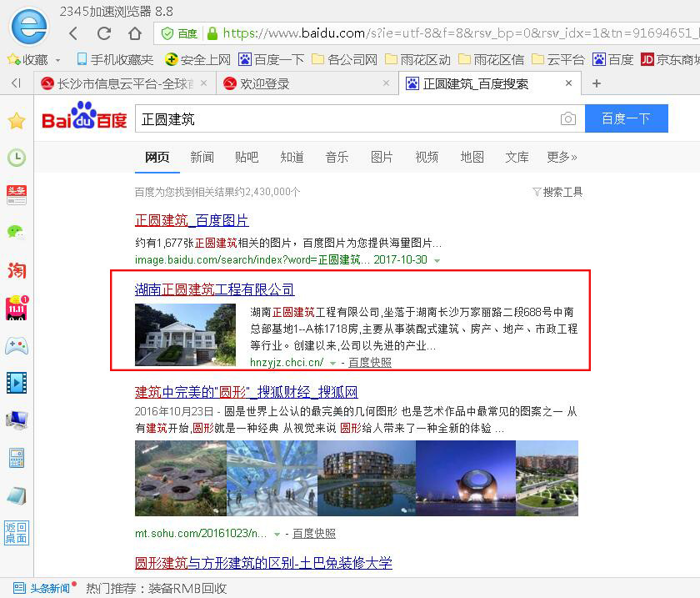Open the computer monitor sidebar icon
The width and height of the screenshot is (700, 598).
tap(17, 420)
